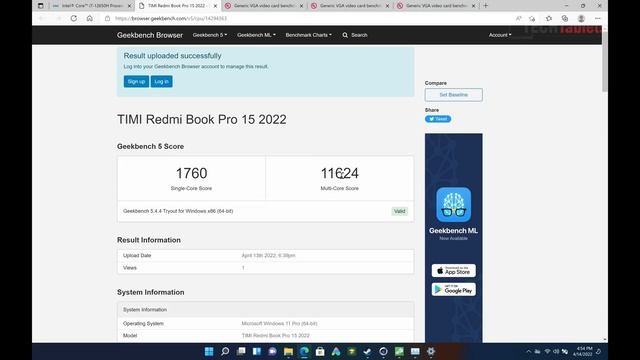The width and height of the screenshot is (640, 360).
Task: Open the read aloud icon in address bar
Action: click(x=518, y=18)
